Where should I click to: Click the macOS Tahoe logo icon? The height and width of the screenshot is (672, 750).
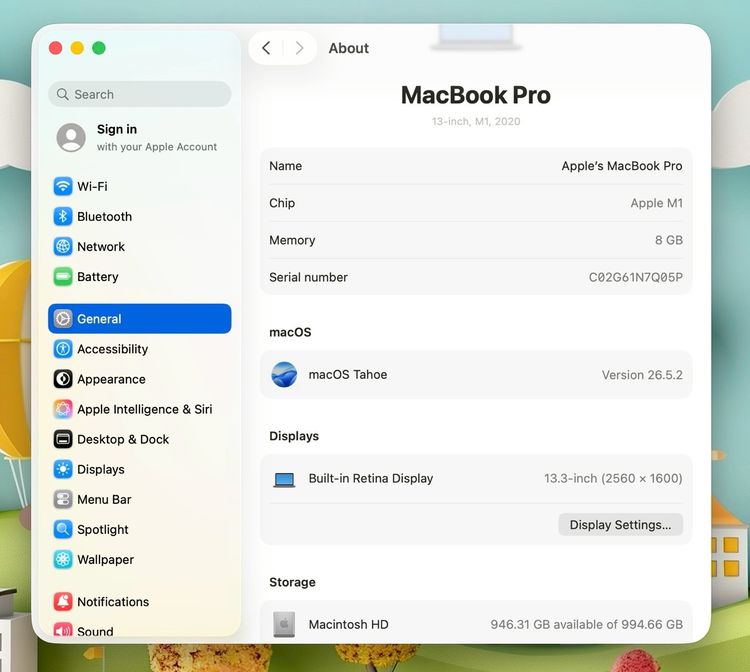(x=284, y=375)
